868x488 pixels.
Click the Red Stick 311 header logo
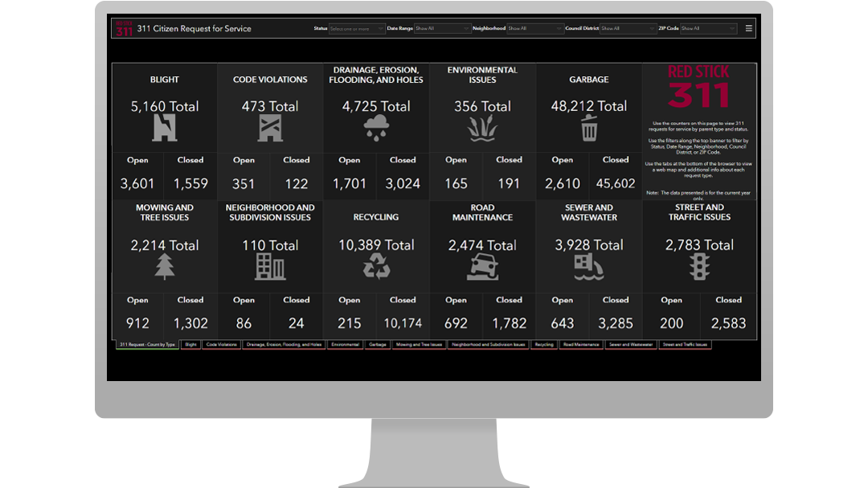(124, 28)
